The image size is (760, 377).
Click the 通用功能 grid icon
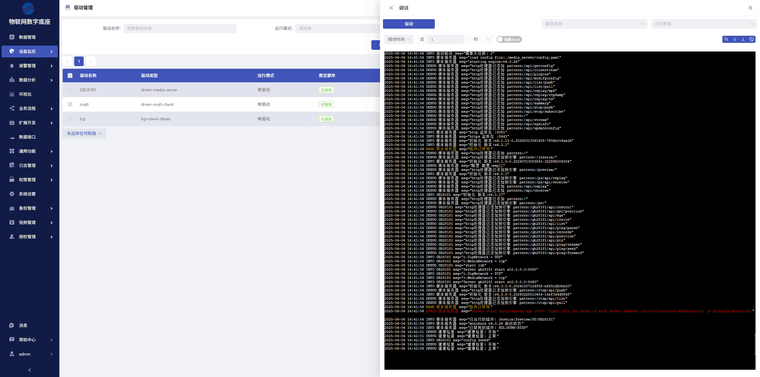12,151
